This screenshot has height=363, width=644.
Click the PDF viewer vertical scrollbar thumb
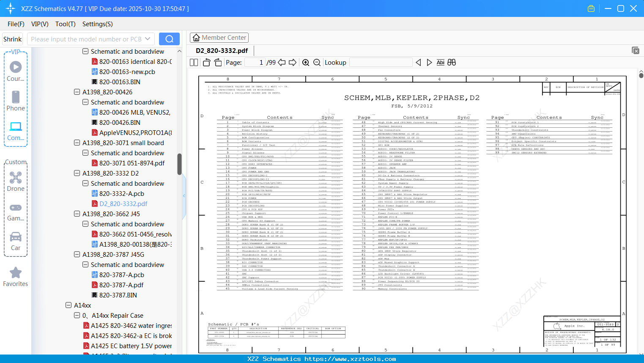coord(641,75)
